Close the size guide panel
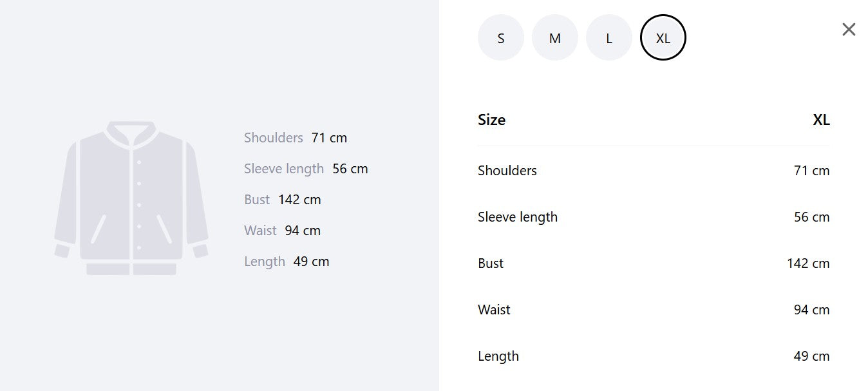The image size is (868, 391). (x=849, y=29)
